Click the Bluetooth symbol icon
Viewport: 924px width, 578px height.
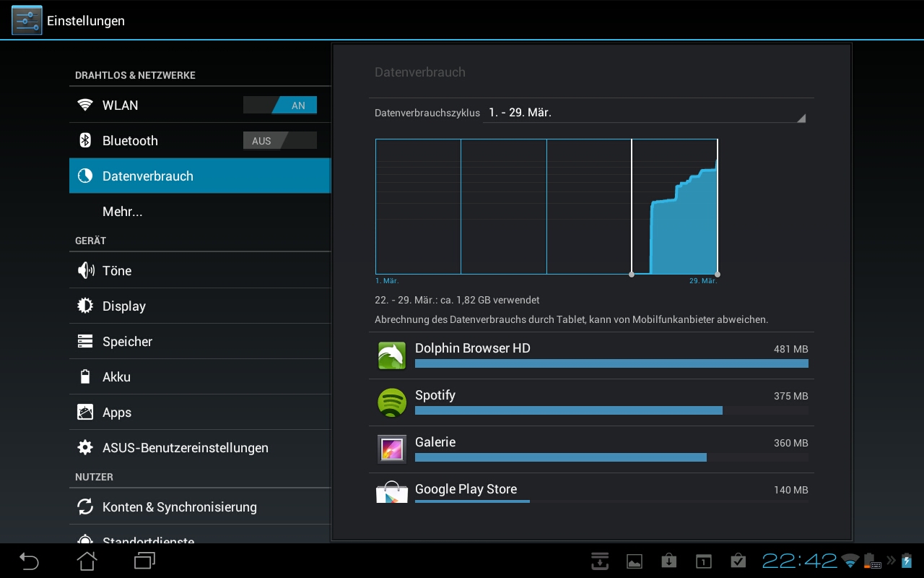[x=85, y=140]
